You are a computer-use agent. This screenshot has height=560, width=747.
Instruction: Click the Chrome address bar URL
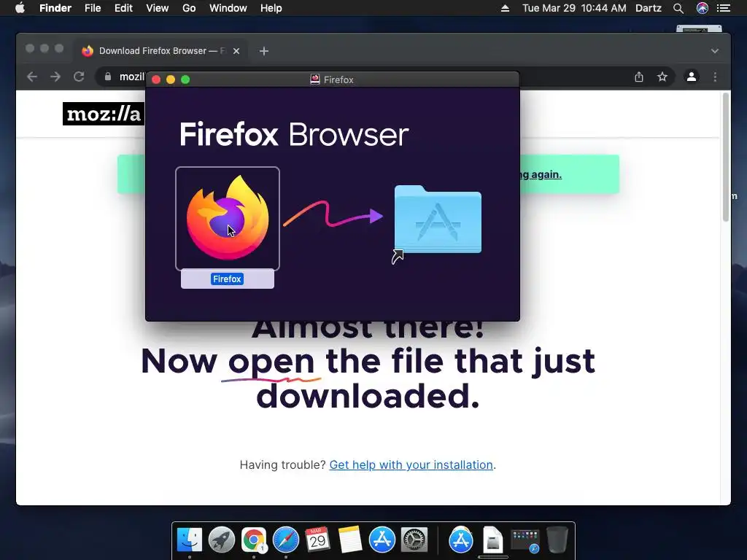(x=131, y=77)
